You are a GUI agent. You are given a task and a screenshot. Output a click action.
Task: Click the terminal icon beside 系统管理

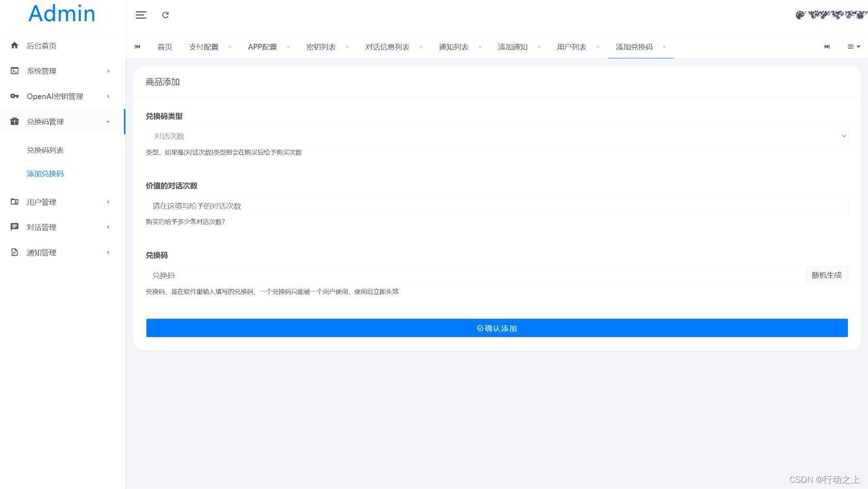(14, 71)
